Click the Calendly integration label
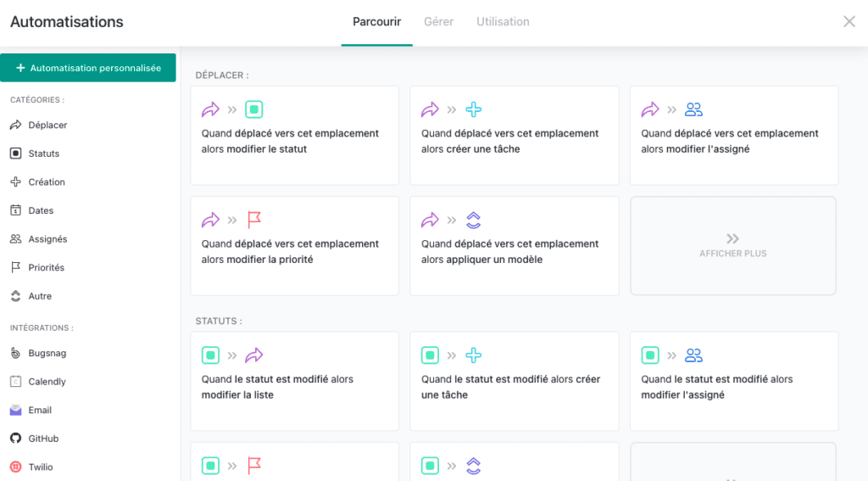Screen dimensions: 868x481 (47, 382)
